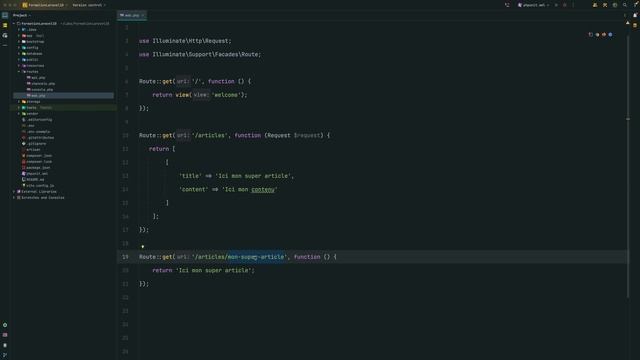Click the underlined word contenu
The width and height of the screenshot is (640, 360).
pyautogui.click(x=263, y=189)
